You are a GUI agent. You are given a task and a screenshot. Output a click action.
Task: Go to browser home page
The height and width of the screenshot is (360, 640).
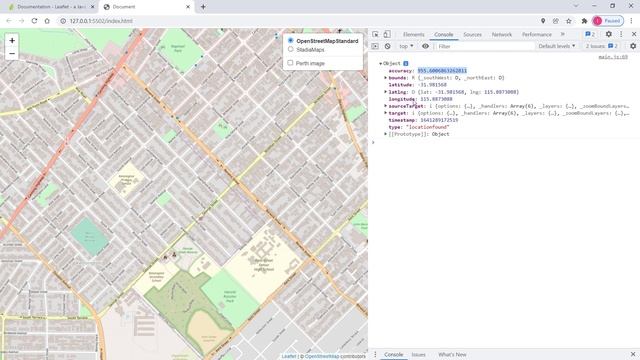pyautogui.click(x=47, y=21)
